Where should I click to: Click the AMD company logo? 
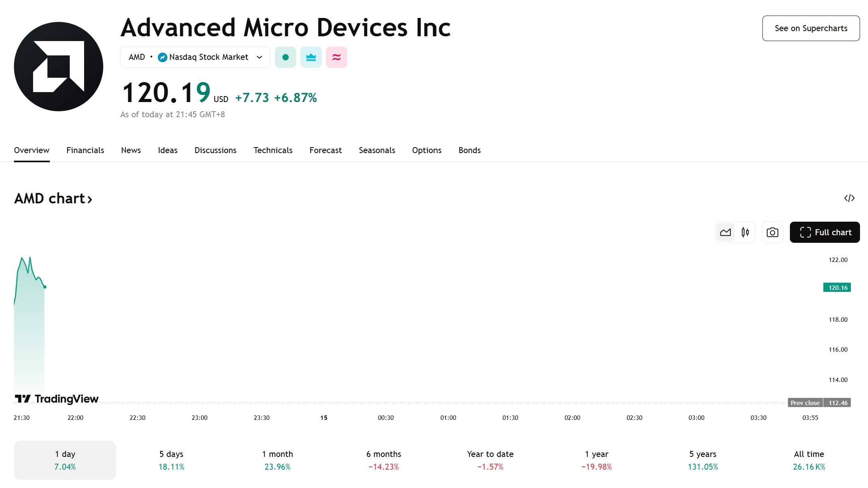(59, 67)
